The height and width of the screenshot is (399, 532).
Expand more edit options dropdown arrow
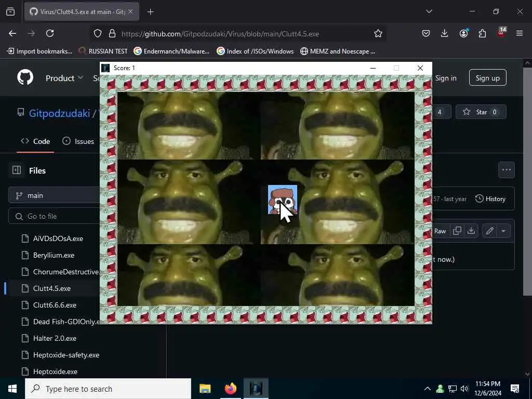(x=503, y=231)
